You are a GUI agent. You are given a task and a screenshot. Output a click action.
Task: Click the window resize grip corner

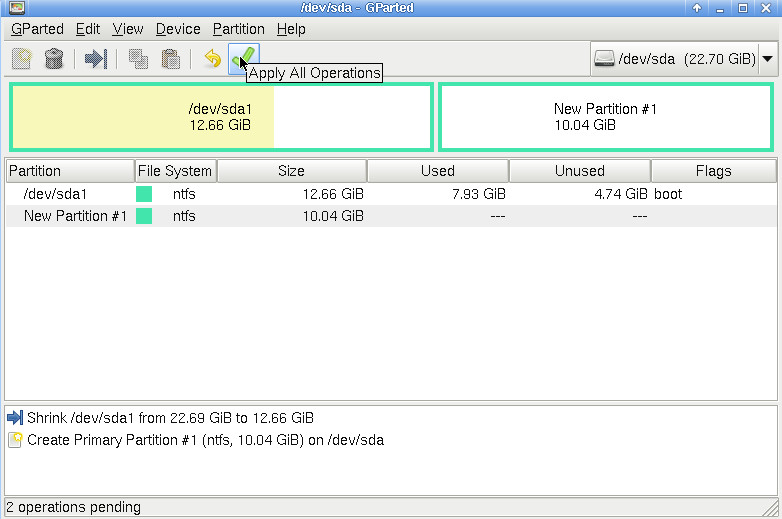coord(771,508)
